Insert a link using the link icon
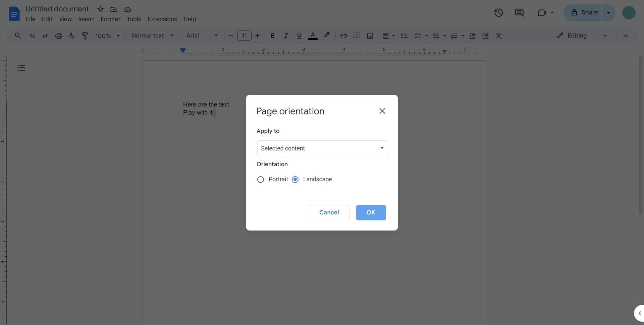This screenshot has width=644, height=325. pyautogui.click(x=343, y=36)
